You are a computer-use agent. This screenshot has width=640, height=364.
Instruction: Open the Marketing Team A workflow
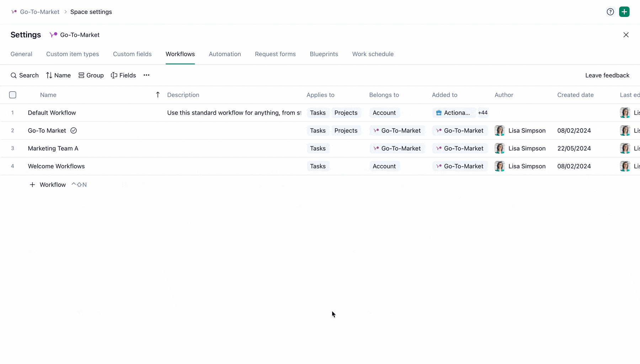(53, 148)
